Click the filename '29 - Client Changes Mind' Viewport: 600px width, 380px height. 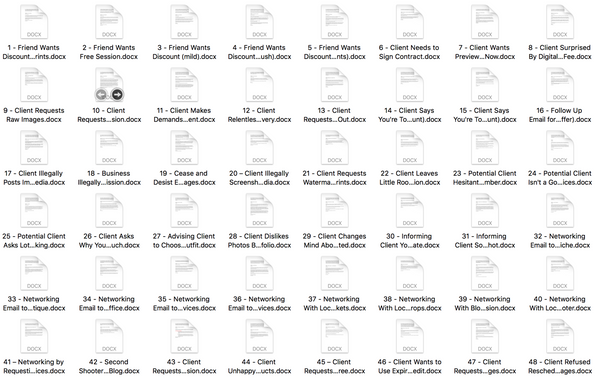(x=334, y=241)
